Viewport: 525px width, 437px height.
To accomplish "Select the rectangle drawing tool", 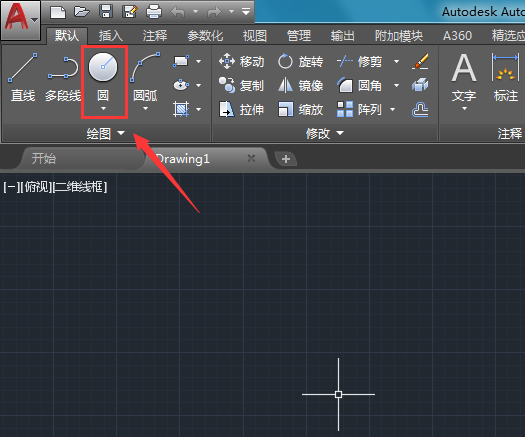I will point(181,61).
